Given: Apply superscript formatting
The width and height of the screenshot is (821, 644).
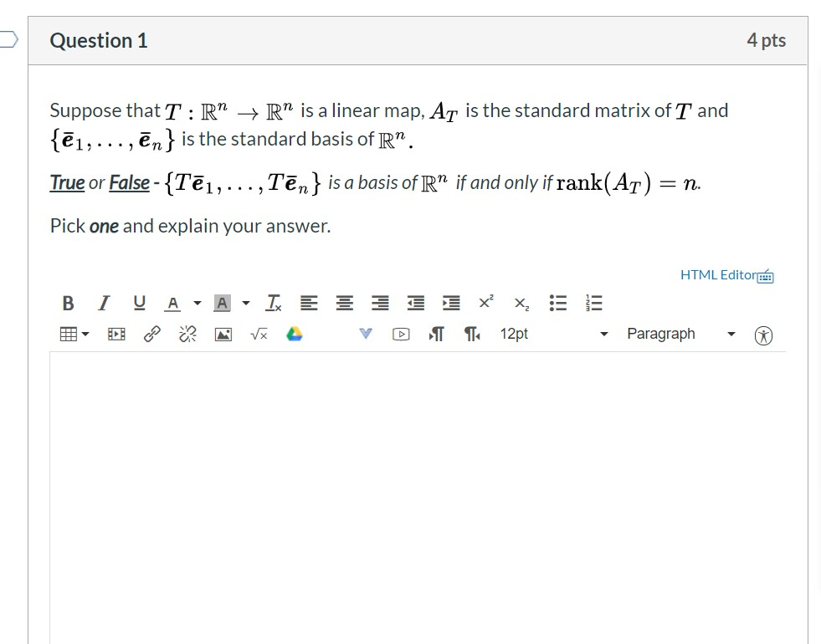Looking at the screenshot, I should [486, 303].
